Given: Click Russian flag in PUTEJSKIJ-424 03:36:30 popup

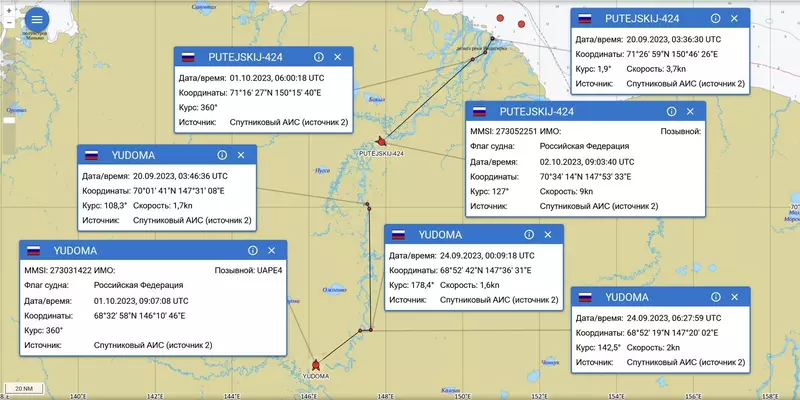Looking at the screenshot, I should pos(585,19).
